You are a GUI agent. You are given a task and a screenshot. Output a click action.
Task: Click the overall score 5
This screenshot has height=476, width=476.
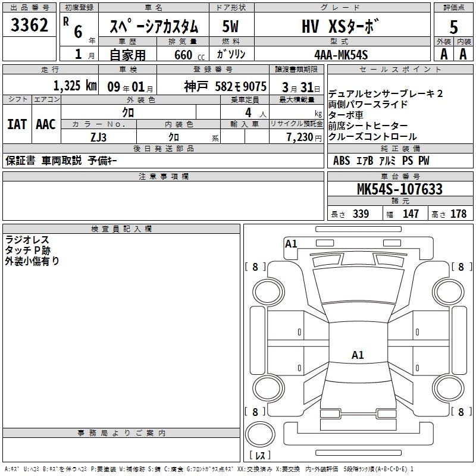click(453, 27)
